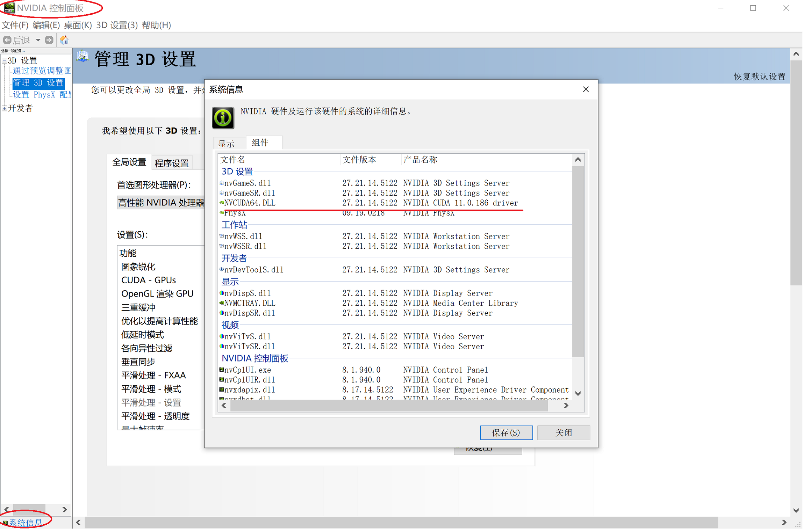Screen dimensions: 803x532
Task: Select 垂直同步 setting
Action: click(x=138, y=362)
